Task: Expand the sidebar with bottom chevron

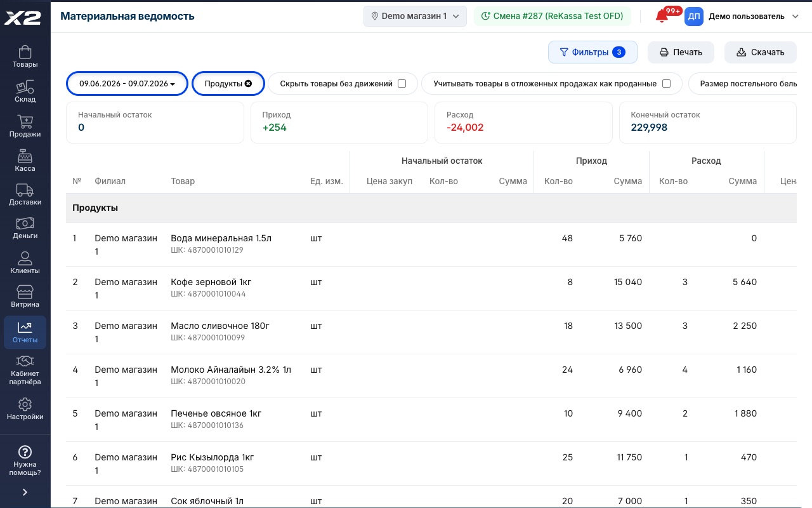Action: 25,492
